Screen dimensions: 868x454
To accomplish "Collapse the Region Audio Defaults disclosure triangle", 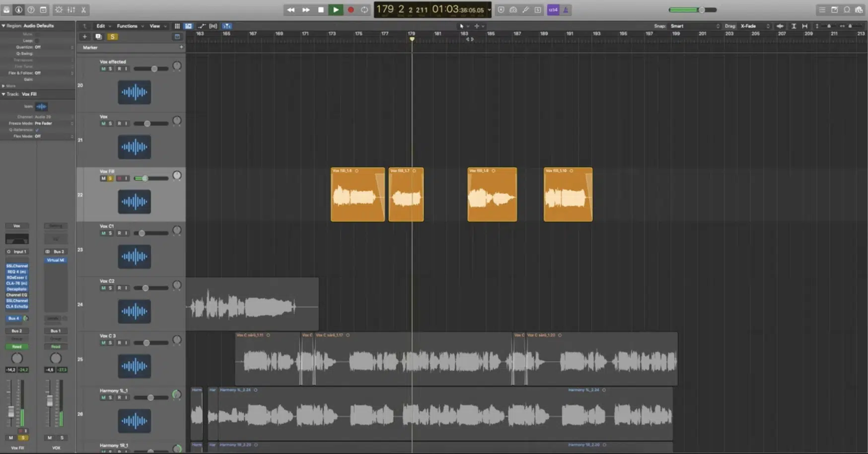I will (3, 25).
